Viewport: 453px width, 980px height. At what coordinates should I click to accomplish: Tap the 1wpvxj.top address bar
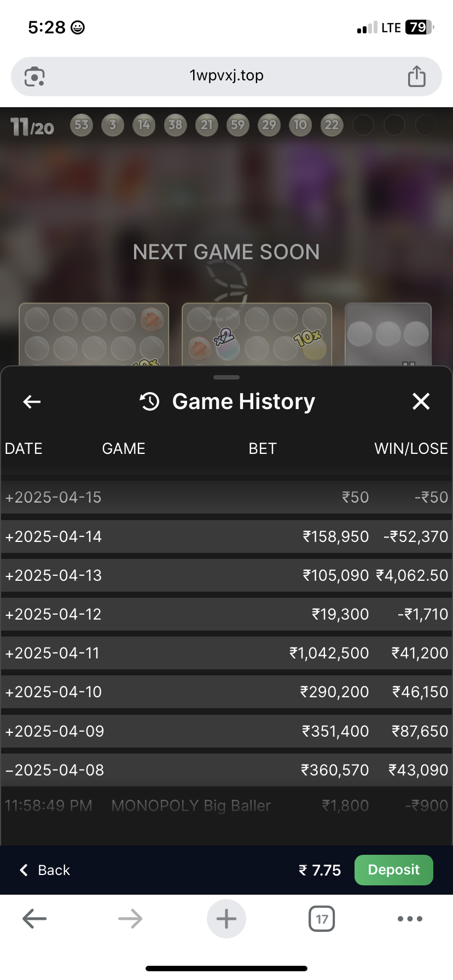point(226,75)
